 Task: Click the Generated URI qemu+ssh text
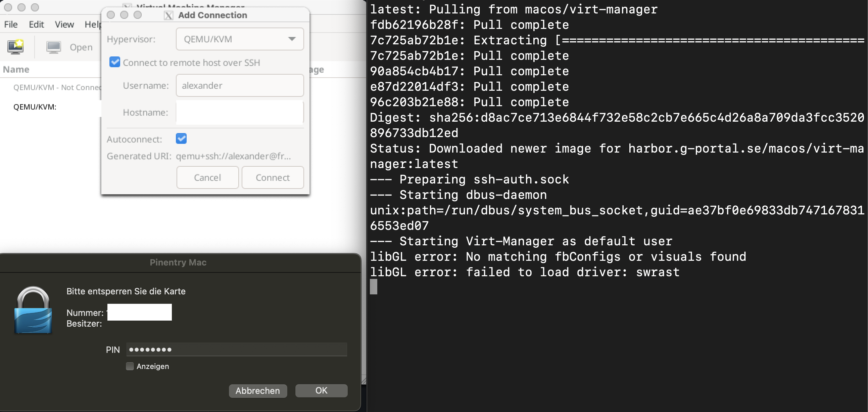tap(234, 156)
